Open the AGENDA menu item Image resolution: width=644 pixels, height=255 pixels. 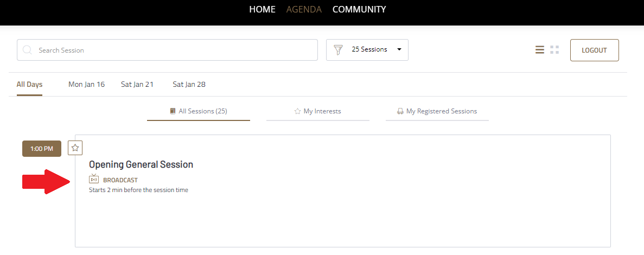click(x=304, y=9)
